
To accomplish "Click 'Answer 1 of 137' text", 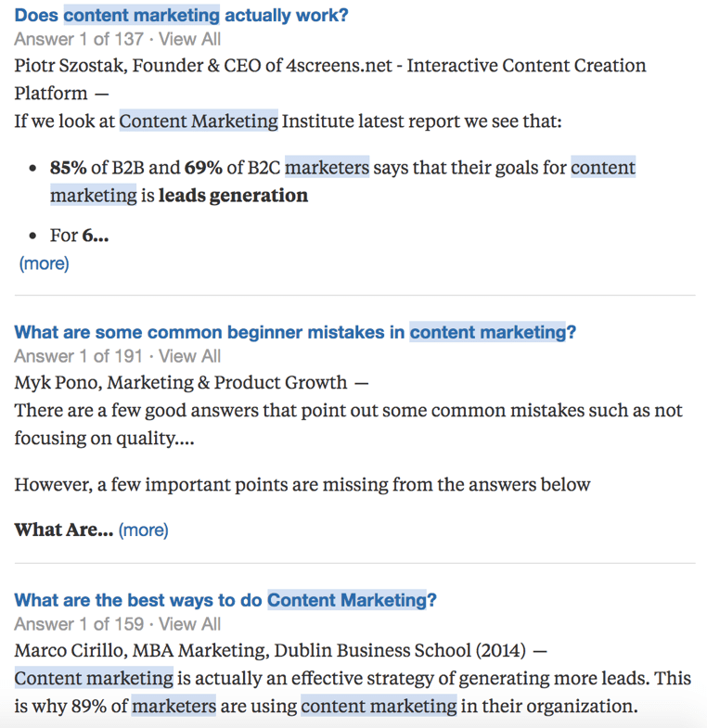I will 79,39.
